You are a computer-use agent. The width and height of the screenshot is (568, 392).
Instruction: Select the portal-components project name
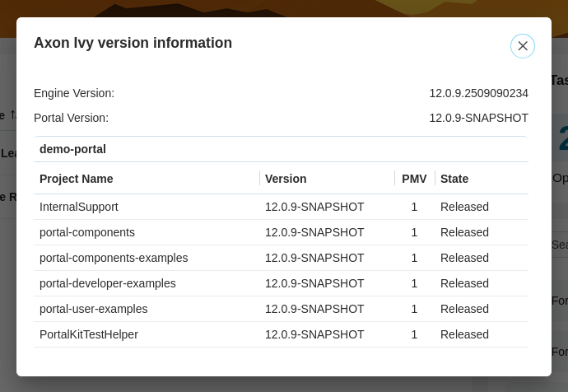(87, 232)
